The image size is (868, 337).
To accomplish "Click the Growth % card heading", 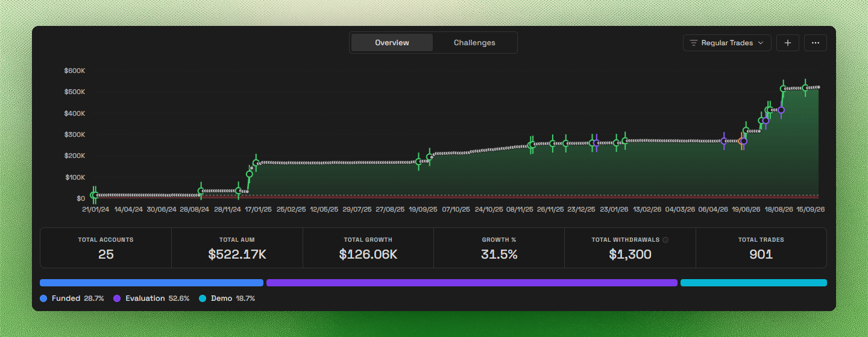I will [x=499, y=240].
